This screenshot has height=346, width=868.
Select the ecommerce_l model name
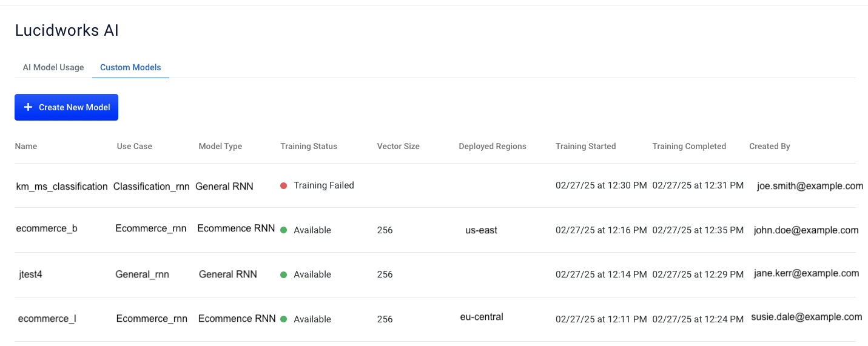pos(47,319)
